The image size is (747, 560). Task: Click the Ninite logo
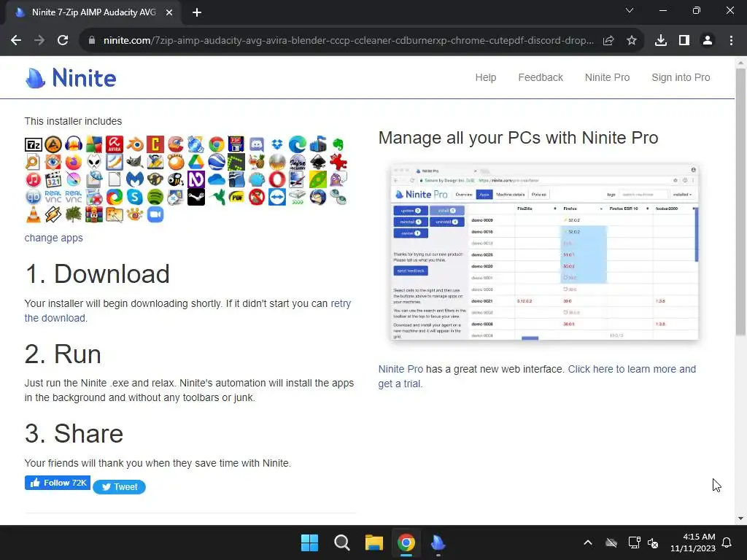[x=71, y=77]
